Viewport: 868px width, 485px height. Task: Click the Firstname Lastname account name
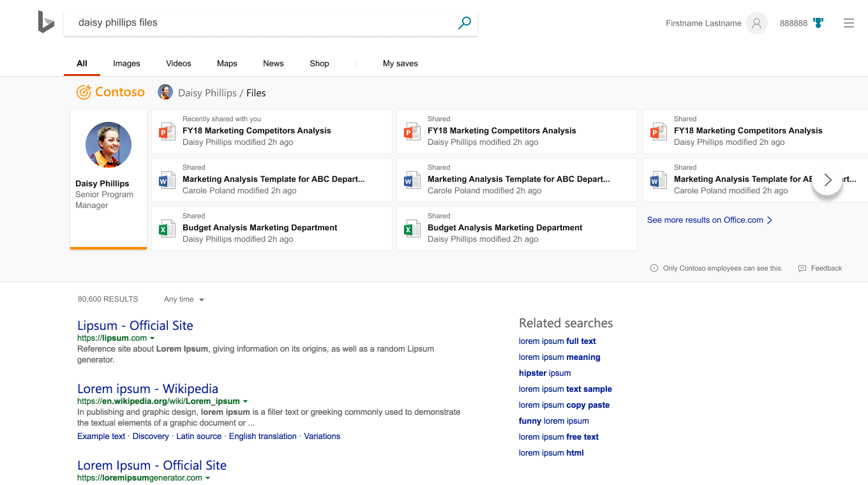click(703, 24)
